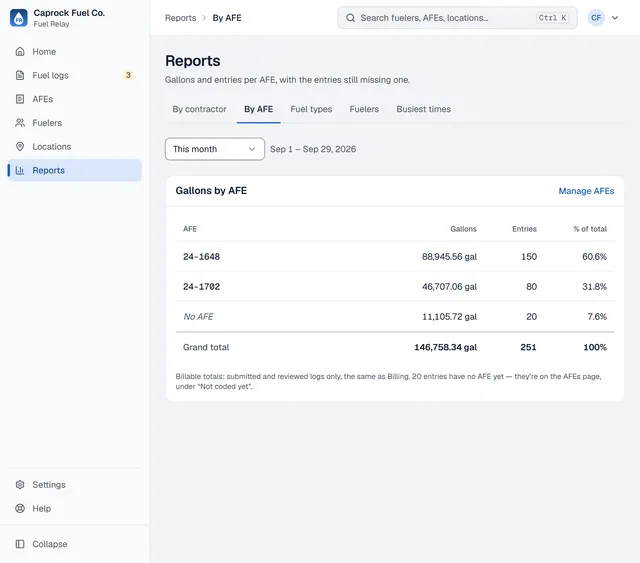This screenshot has width=640, height=563.
Task: Open the This month period dropdown
Action: pos(215,149)
